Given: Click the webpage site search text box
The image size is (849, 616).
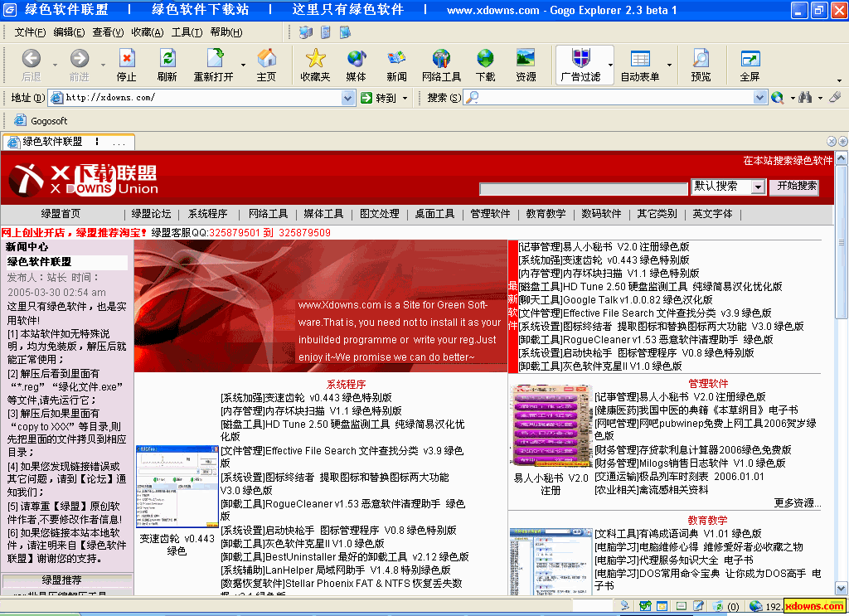Looking at the screenshot, I should tap(584, 189).
